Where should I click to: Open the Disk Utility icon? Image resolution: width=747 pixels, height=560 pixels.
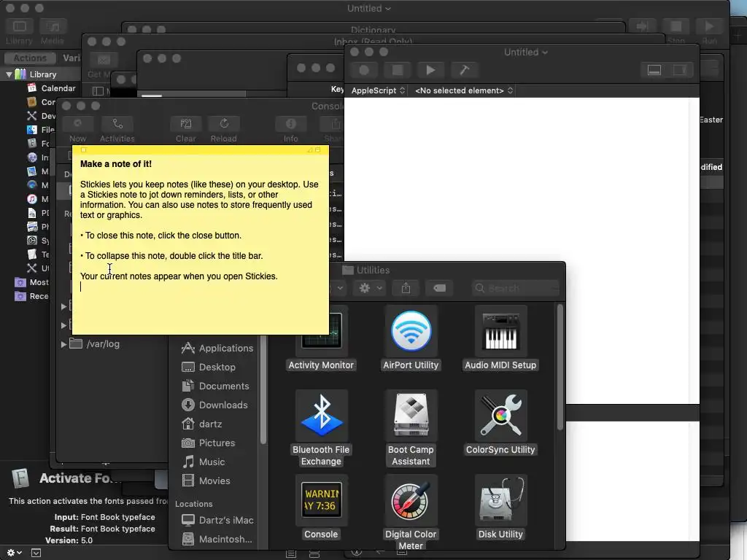coord(500,500)
